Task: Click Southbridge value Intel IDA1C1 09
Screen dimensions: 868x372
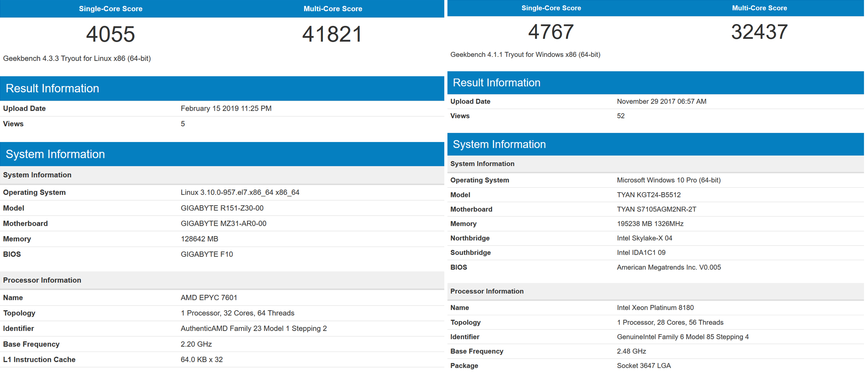Action: (x=641, y=253)
